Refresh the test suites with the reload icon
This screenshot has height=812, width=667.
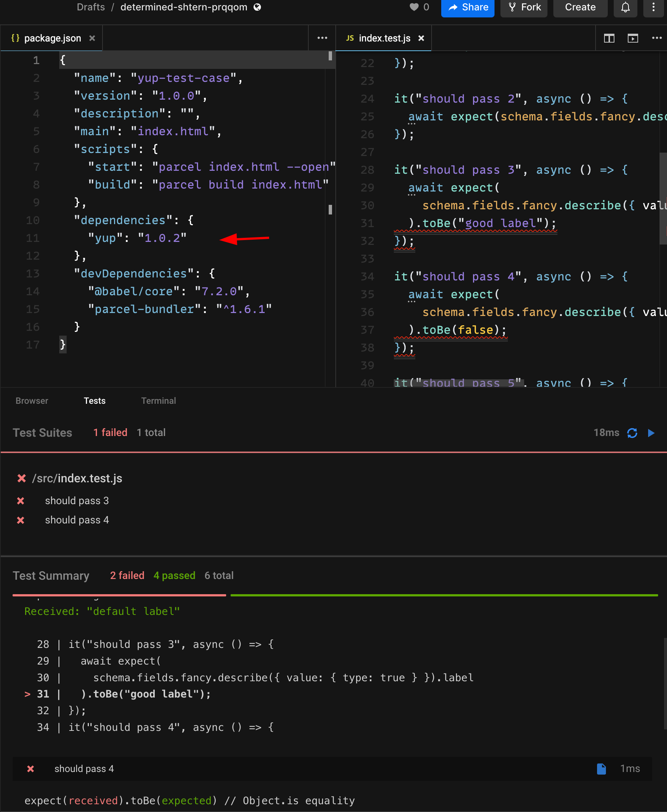(632, 433)
